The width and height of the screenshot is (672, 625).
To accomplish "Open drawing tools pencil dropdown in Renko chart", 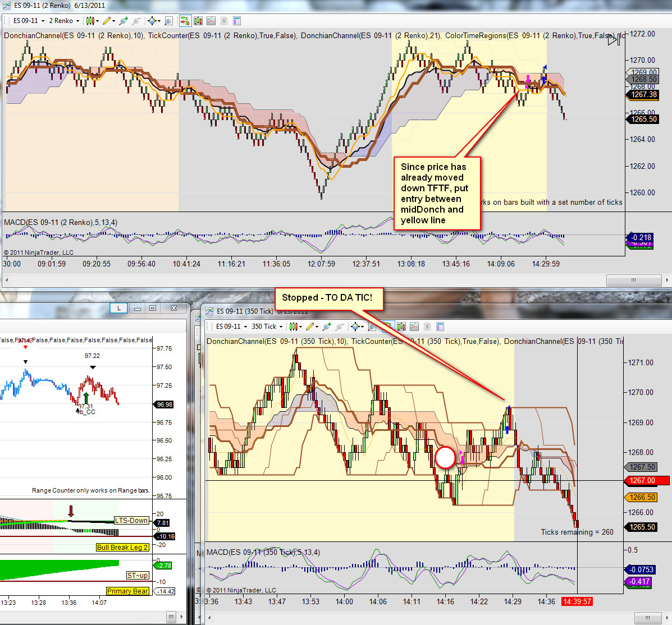I will coord(108,21).
